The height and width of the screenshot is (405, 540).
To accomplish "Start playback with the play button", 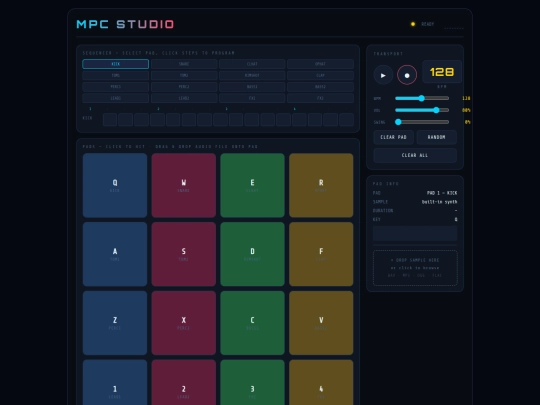I will (x=383, y=75).
